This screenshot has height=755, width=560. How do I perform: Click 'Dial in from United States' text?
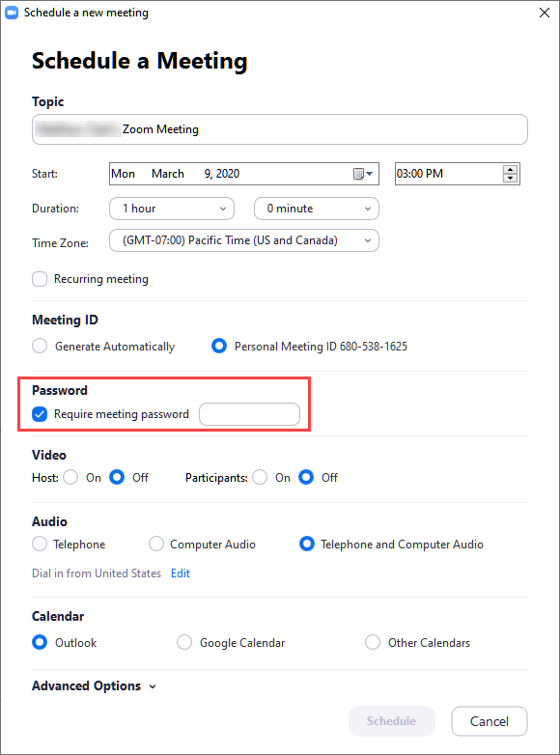[x=97, y=573]
